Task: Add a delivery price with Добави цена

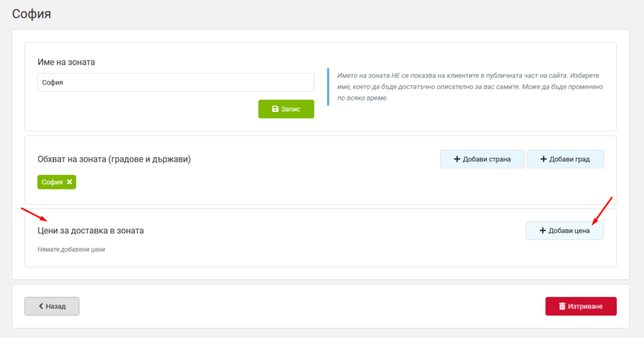Action: point(565,230)
